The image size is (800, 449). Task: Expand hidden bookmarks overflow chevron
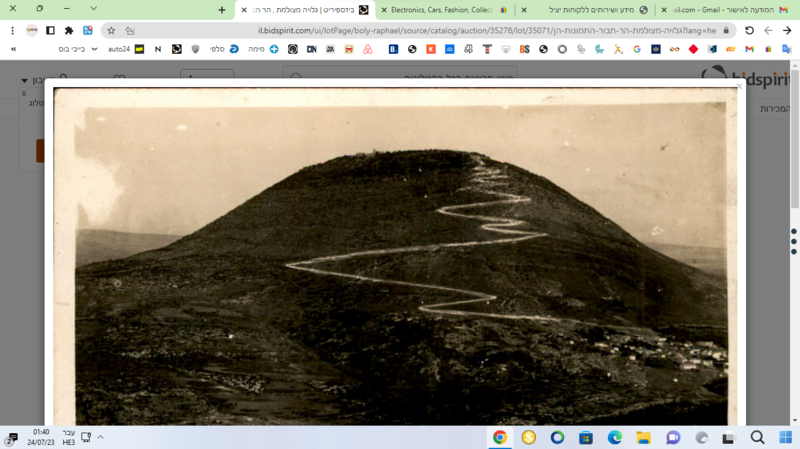pos(13,49)
